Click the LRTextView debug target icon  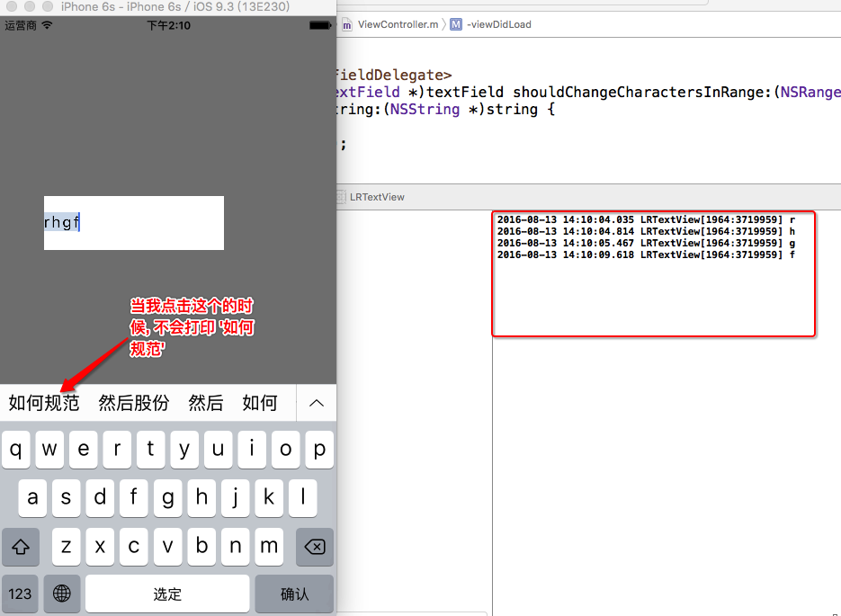[342, 197]
